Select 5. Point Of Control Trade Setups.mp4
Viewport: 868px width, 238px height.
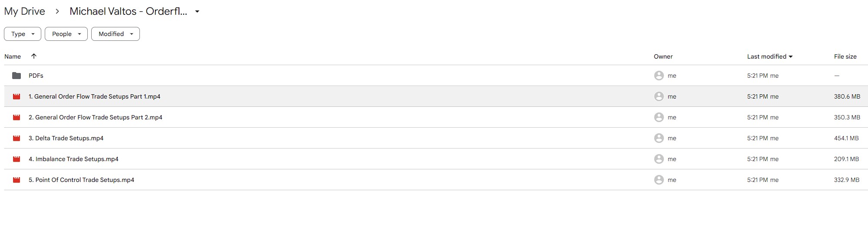click(81, 180)
